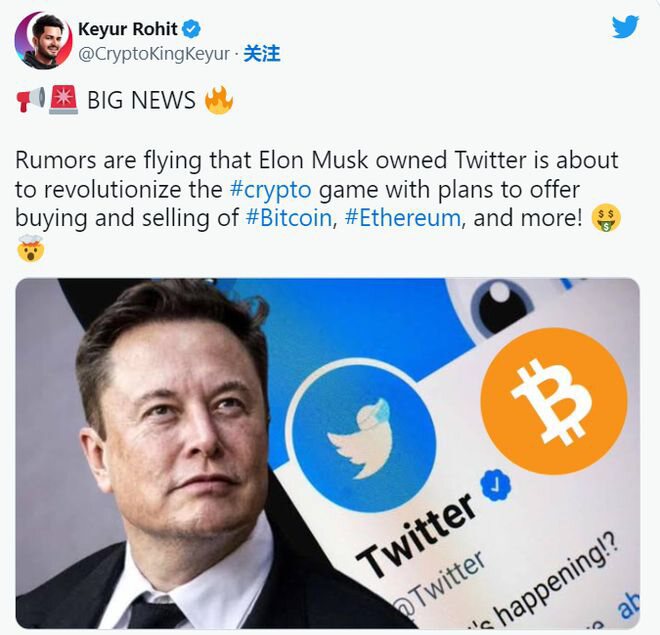Image resolution: width=660 pixels, height=635 pixels.
Task: Click the BIG NEWS headline text
Action: coord(141,100)
